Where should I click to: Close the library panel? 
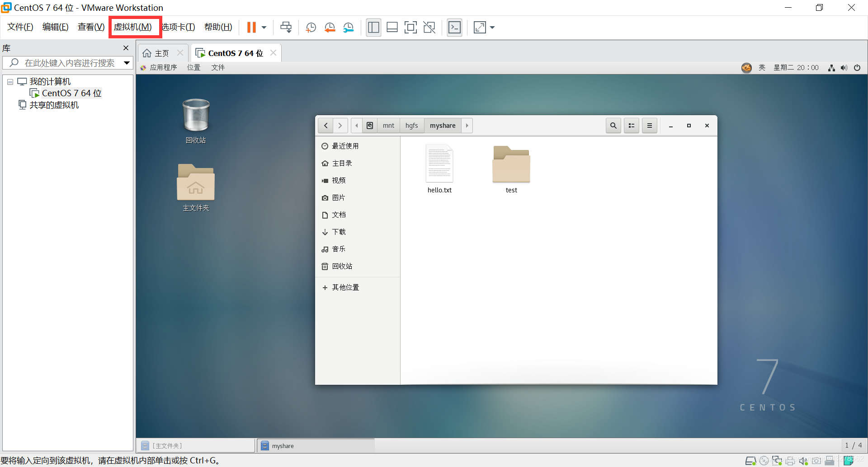[126, 48]
